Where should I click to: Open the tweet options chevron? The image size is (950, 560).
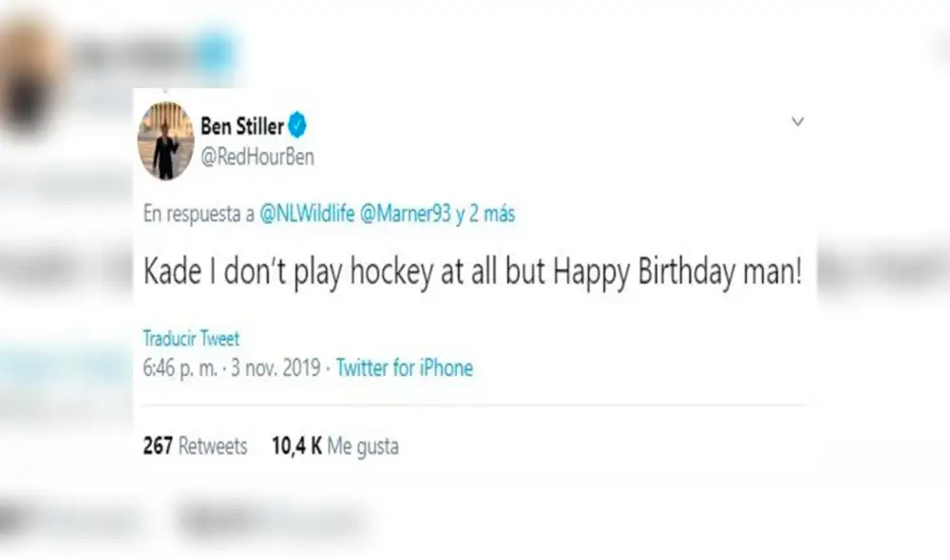tap(798, 121)
